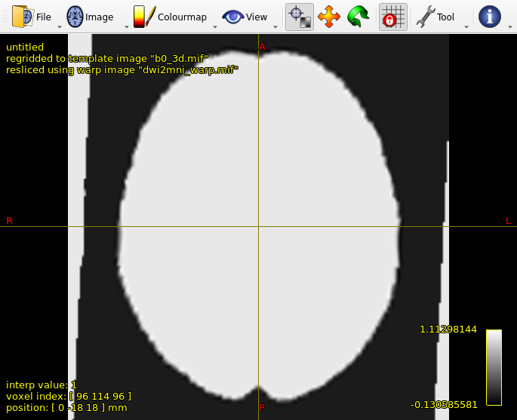Toggle the crosshair focus mode button
517x420 pixels.
pyautogui.click(x=300, y=17)
